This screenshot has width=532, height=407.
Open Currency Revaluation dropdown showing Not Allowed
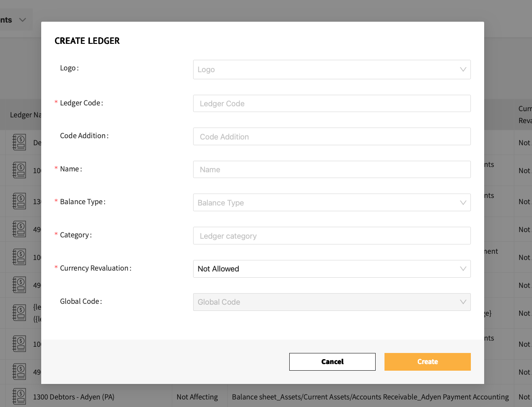point(332,269)
